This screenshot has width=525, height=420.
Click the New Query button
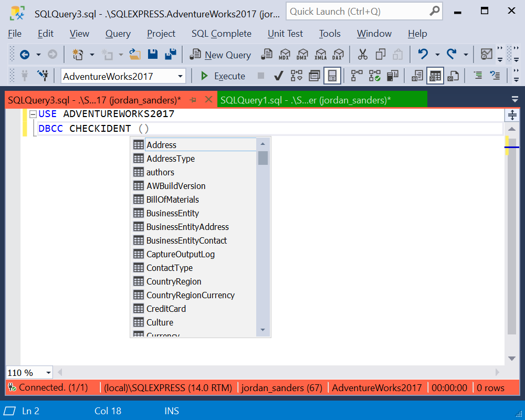pos(220,55)
